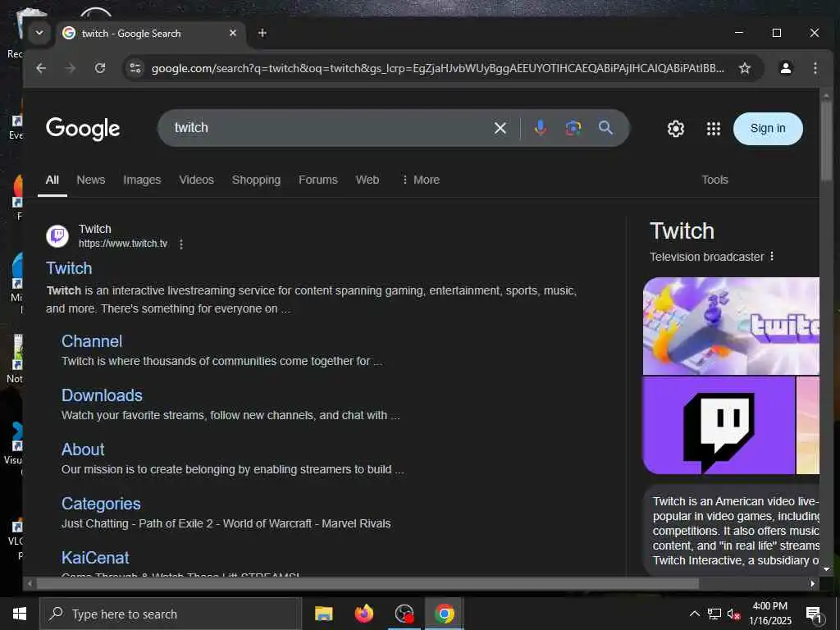Viewport: 840px width, 630px height.
Task: Open the clock showing 4:00 PM
Action: point(769,614)
